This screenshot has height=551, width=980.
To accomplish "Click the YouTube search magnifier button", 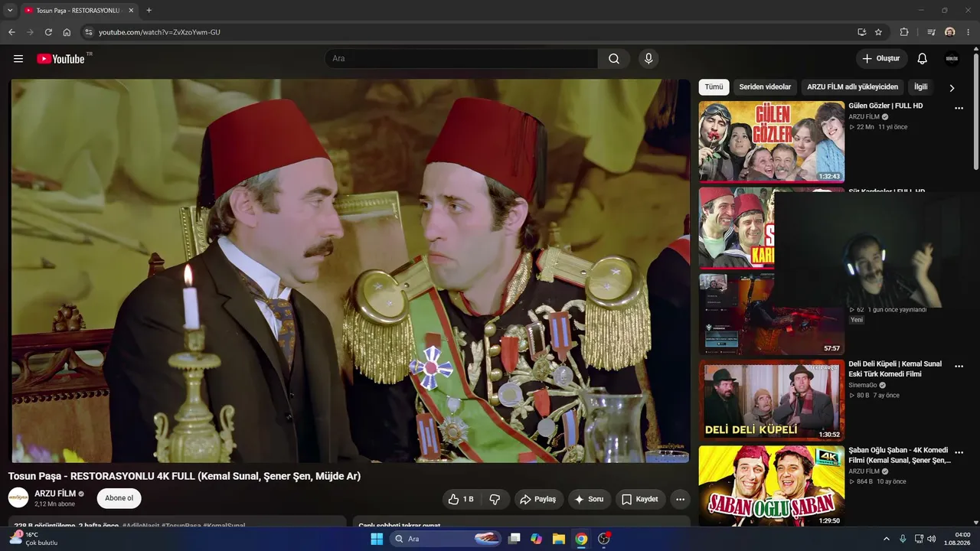I will [x=614, y=59].
